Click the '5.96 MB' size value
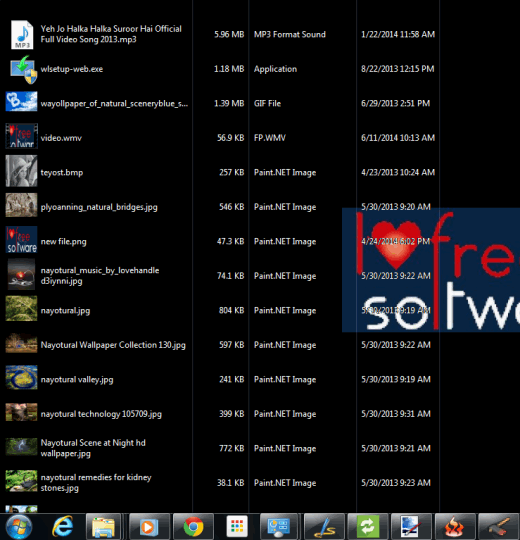The width and height of the screenshot is (520, 540). pyautogui.click(x=229, y=34)
